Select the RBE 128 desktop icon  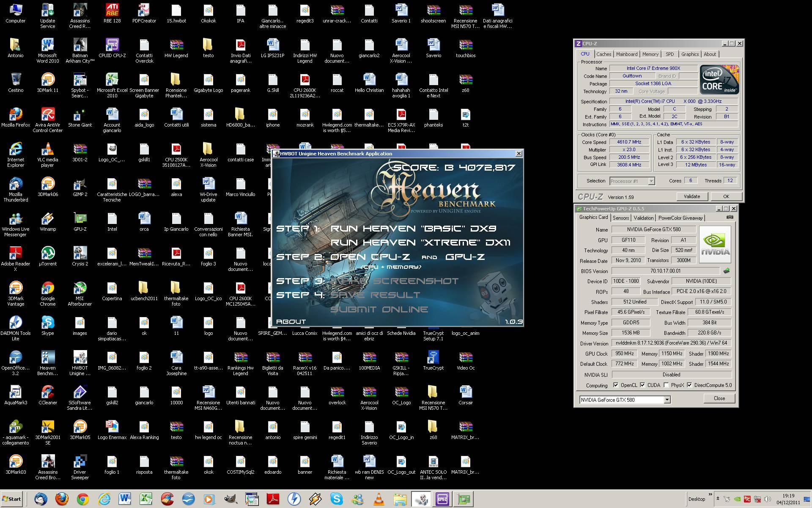[112, 13]
